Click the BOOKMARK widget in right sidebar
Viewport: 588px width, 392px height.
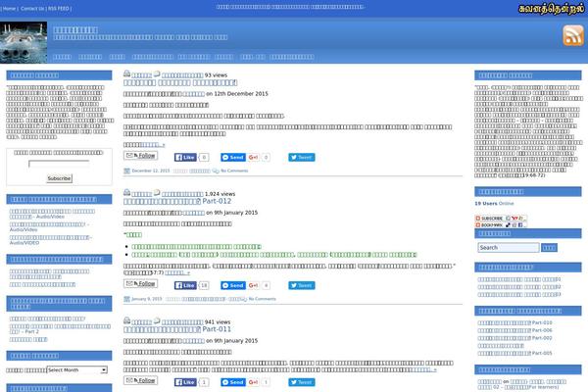pos(501,224)
